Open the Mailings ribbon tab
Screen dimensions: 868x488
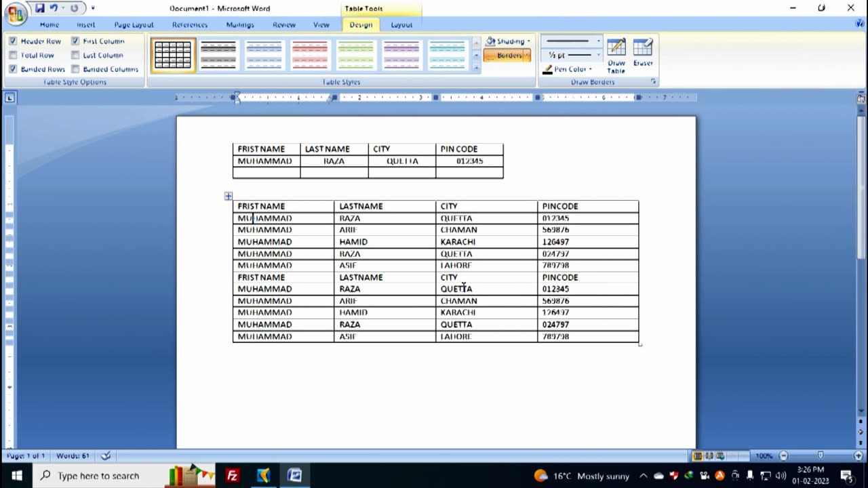(240, 24)
